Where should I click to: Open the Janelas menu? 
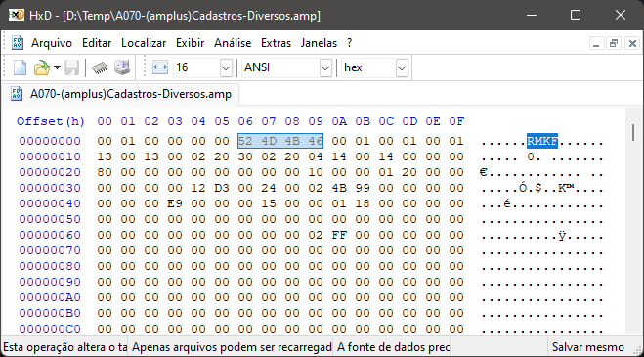(319, 43)
